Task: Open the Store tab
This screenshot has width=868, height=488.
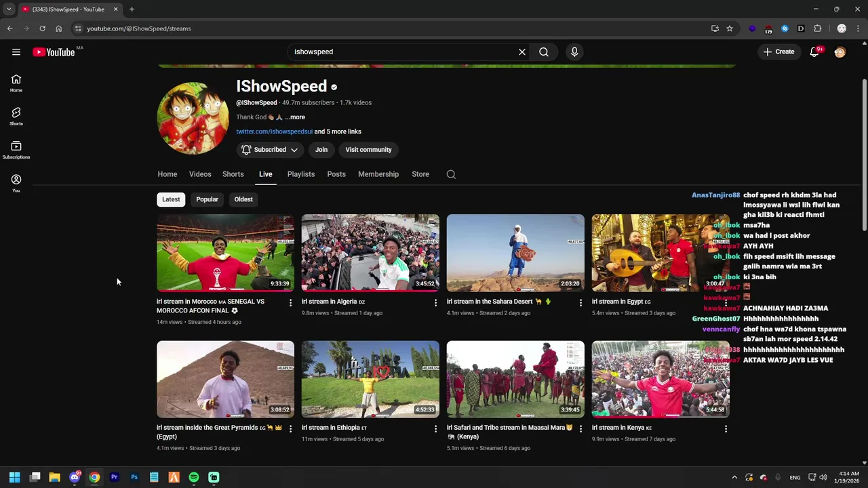Action: pos(420,174)
